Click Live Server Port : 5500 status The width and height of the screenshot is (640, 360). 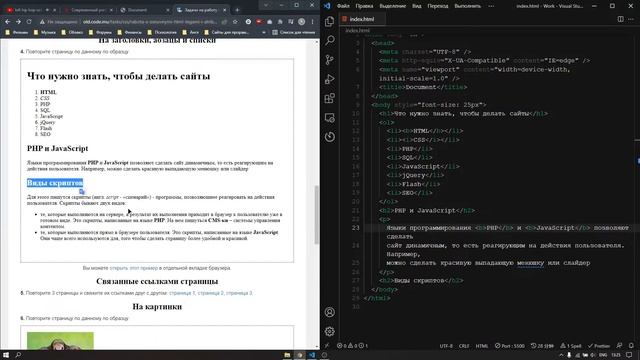510,346
